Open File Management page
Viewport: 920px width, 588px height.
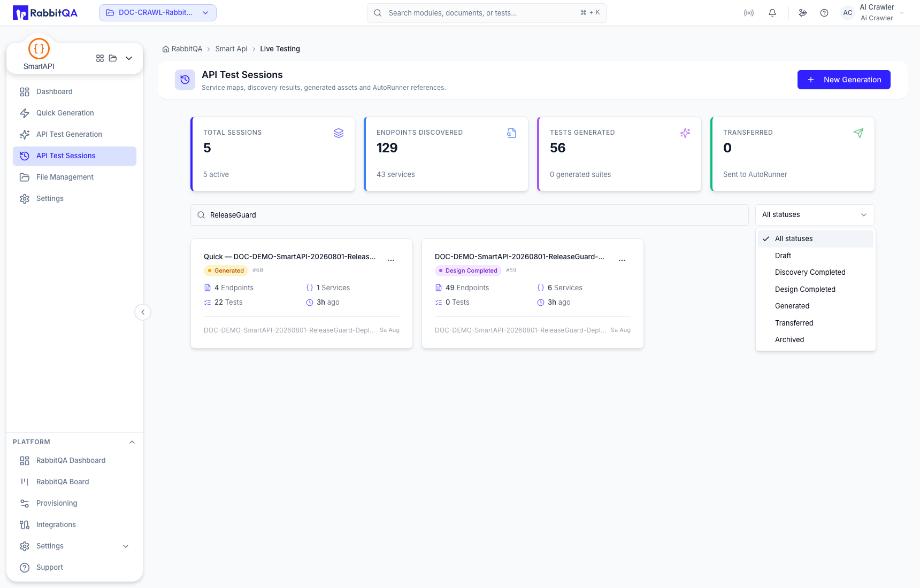[74, 177]
